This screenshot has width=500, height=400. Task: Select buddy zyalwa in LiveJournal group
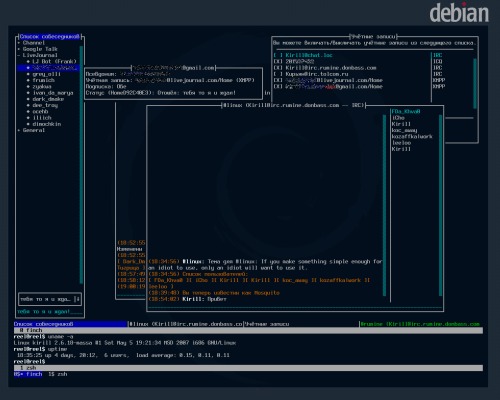42,87
